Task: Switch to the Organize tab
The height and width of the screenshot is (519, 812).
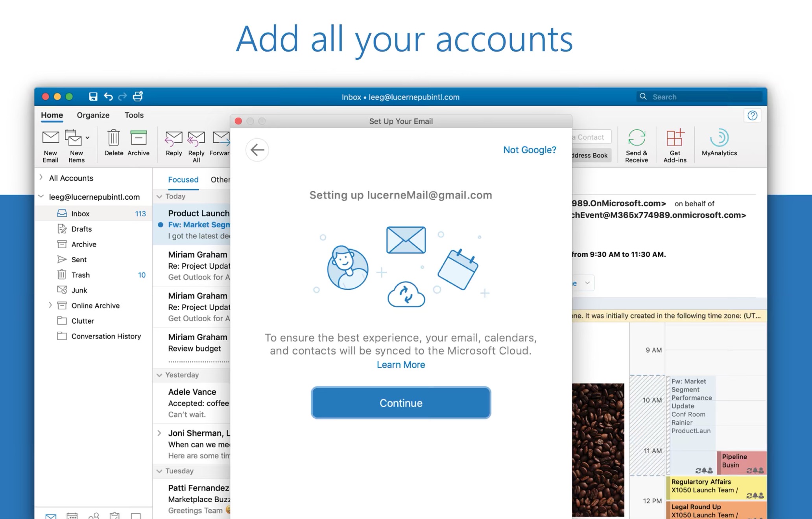Action: (93, 115)
